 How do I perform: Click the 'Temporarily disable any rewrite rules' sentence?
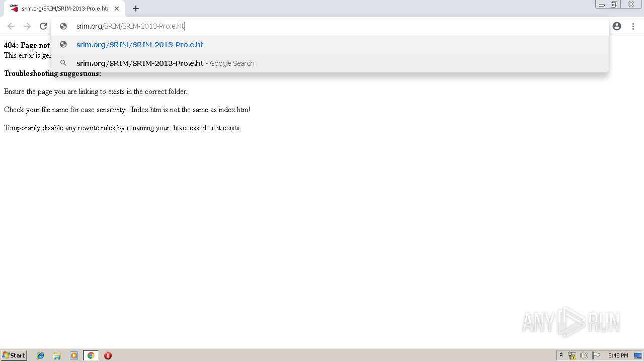(x=122, y=128)
